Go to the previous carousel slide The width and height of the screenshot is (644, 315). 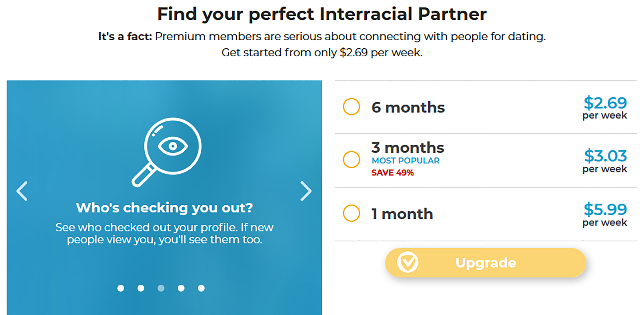coord(22,191)
